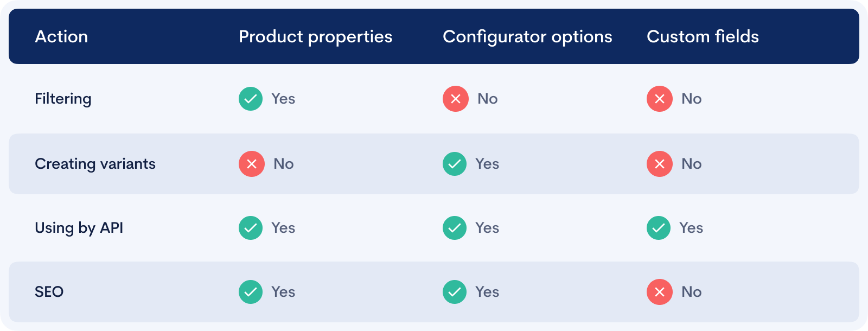Click the SEO row label
This screenshot has width=868, height=331.
(49, 292)
